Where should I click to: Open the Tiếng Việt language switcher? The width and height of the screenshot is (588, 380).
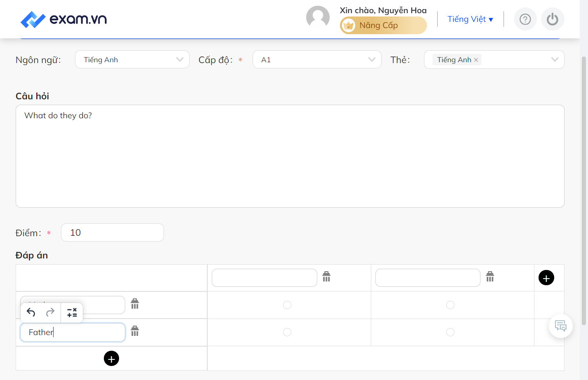coord(470,19)
